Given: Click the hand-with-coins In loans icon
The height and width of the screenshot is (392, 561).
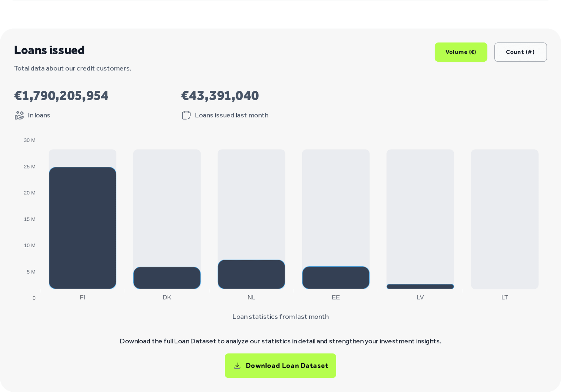Looking at the screenshot, I should (x=19, y=115).
